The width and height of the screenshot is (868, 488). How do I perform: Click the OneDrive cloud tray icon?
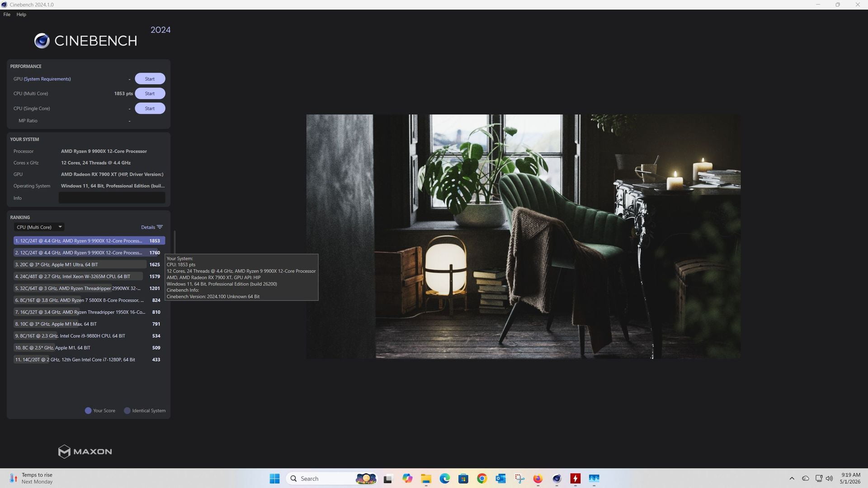(806, 479)
